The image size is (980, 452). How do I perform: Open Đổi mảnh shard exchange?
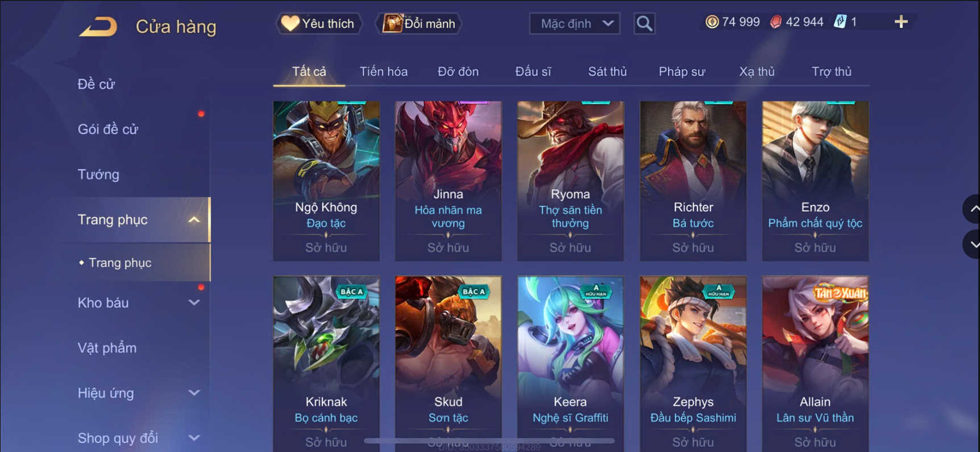click(419, 23)
